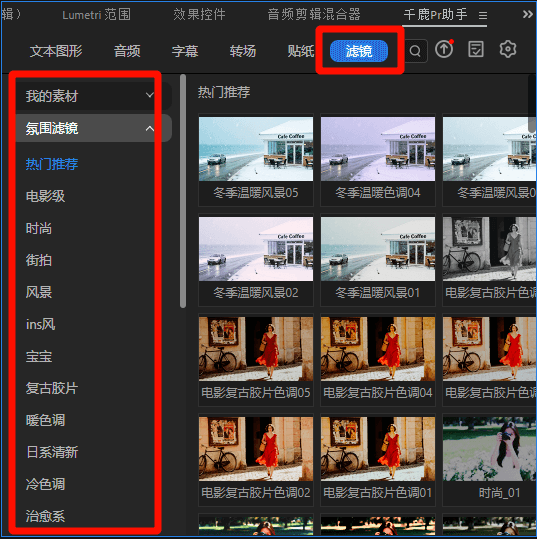Select the 电影级 category
The image size is (537, 539).
(45, 196)
